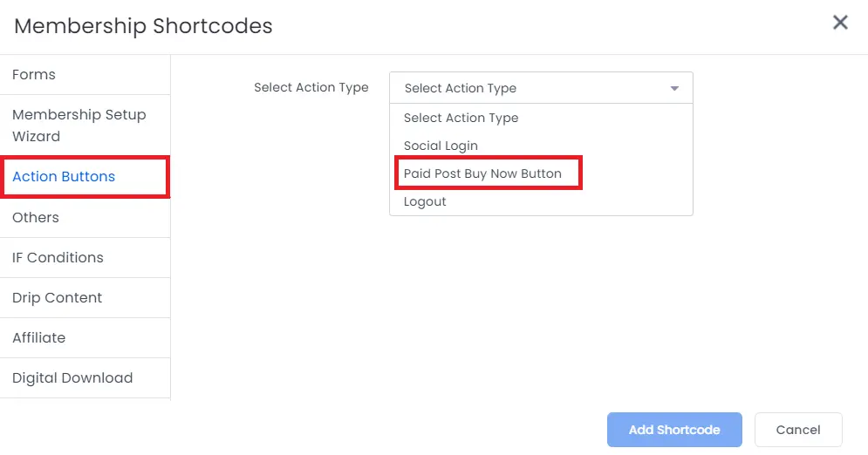Open the Select Action Type combo box
868x455 pixels.
click(x=541, y=88)
